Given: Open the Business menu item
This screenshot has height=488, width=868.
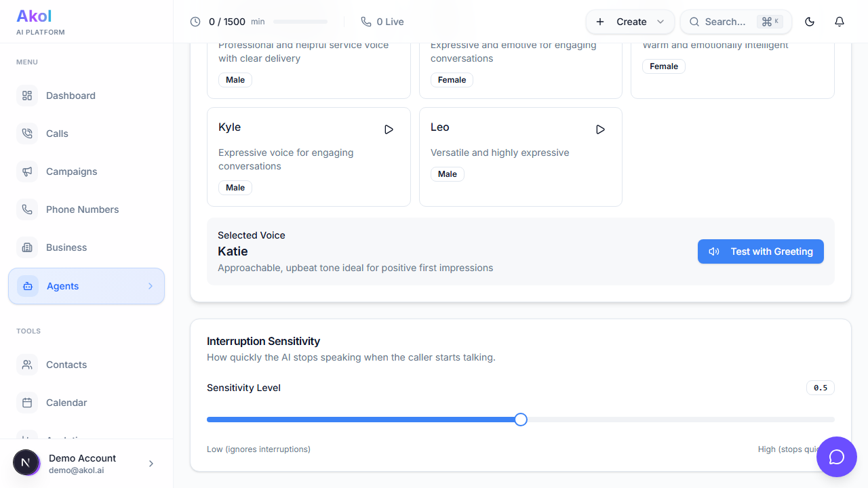Looking at the screenshot, I should pos(66,247).
